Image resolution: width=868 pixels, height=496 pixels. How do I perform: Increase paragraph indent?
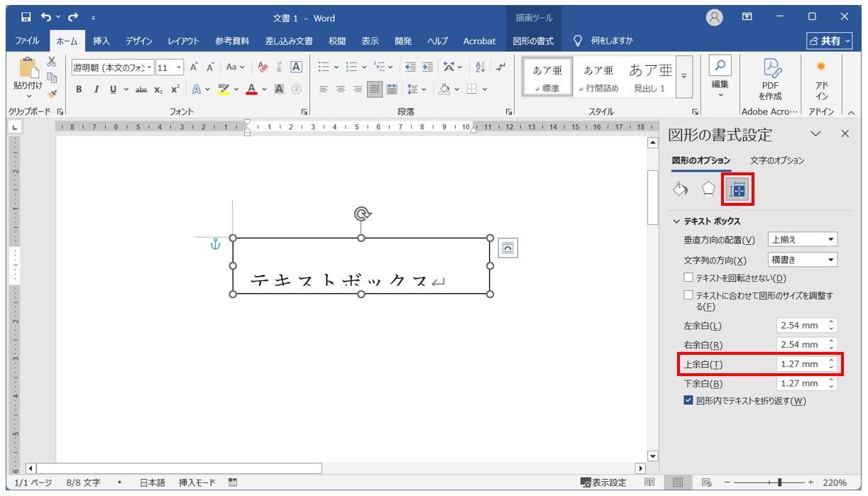(x=427, y=67)
